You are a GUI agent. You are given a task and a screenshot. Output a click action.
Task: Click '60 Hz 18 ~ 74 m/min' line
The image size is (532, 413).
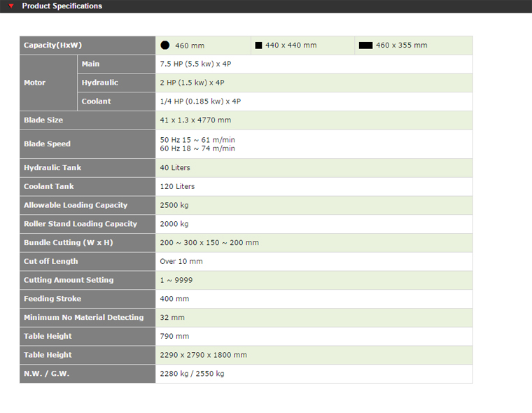pos(197,148)
